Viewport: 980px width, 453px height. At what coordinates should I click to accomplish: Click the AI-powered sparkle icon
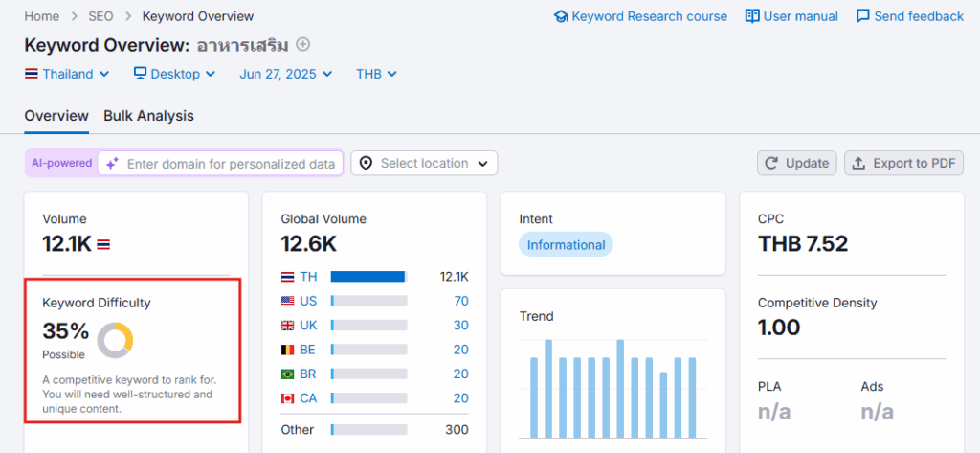(112, 164)
